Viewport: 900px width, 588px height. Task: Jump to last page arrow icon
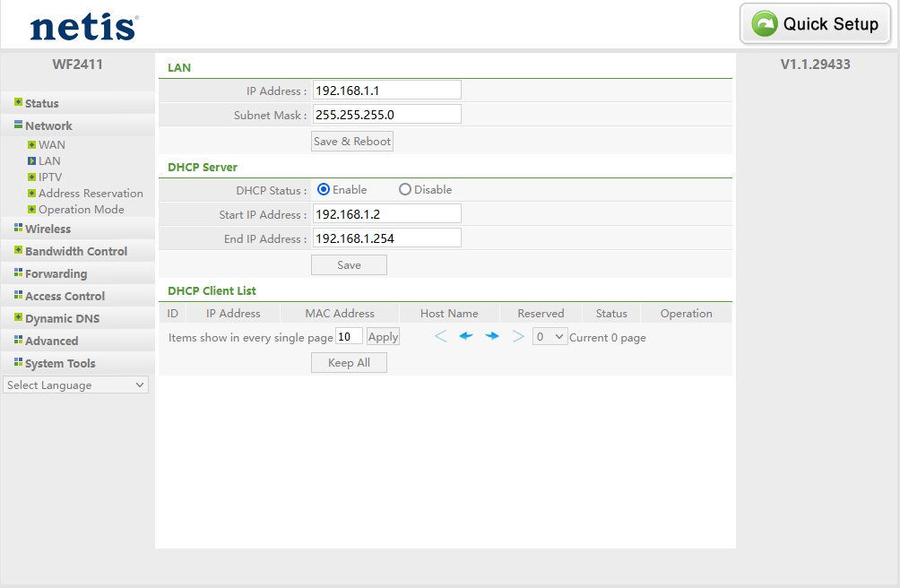click(x=518, y=337)
